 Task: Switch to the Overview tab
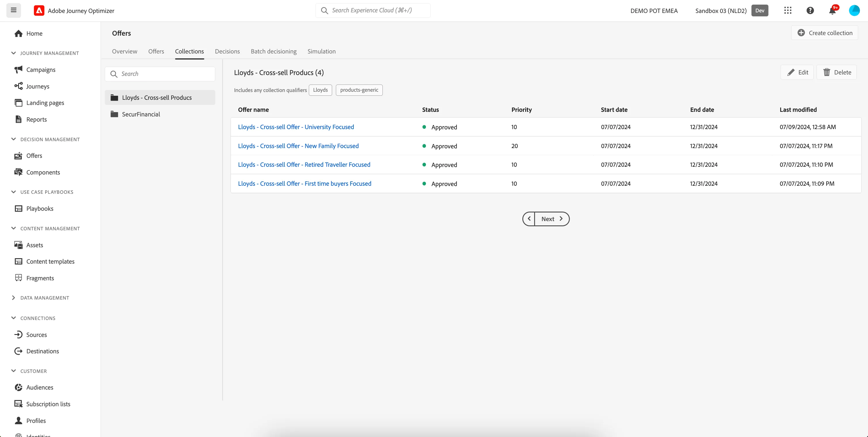[x=125, y=51]
